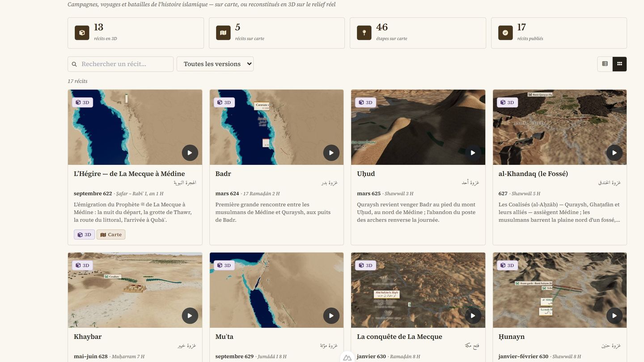
Task: Play the Uḥud 3D story
Action: pyautogui.click(x=473, y=153)
